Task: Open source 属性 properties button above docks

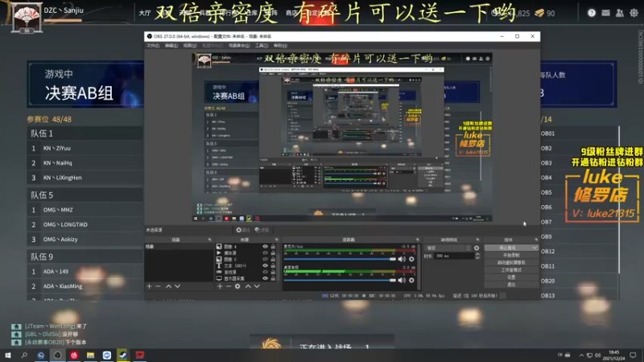Action: tap(243, 230)
